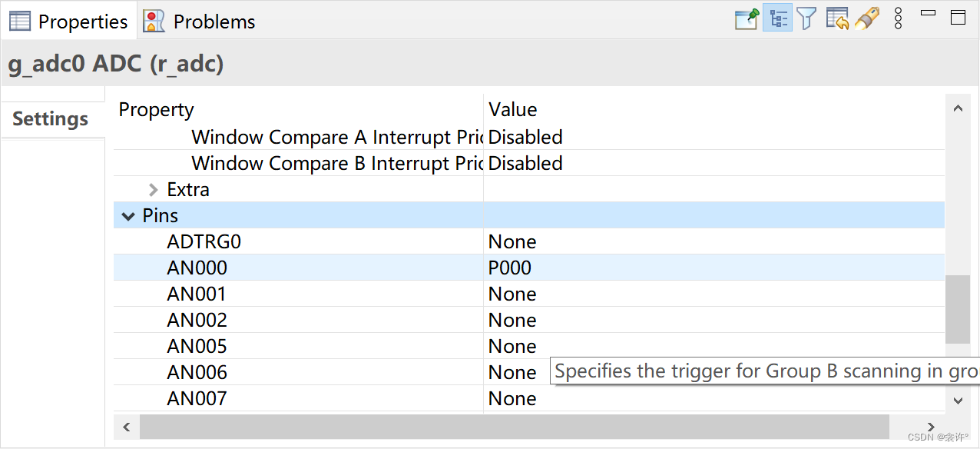Click the Properties tab table icon

pyautogui.click(x=20, y=22)
